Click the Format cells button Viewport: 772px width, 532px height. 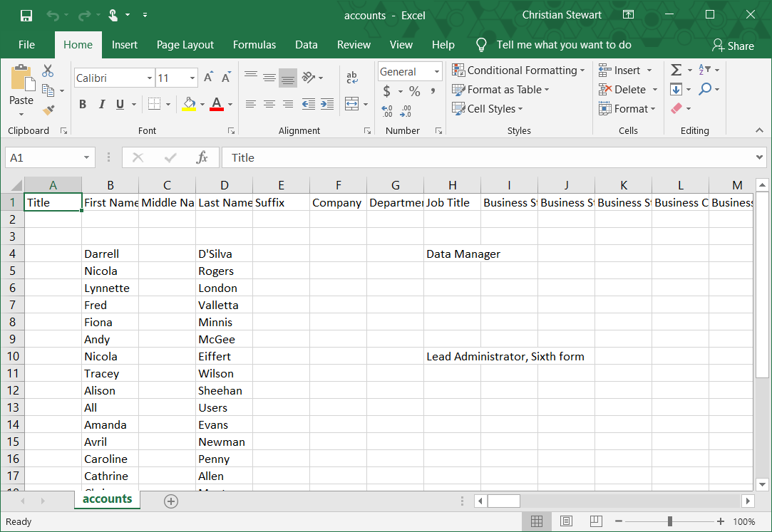(x=627, y=109)
